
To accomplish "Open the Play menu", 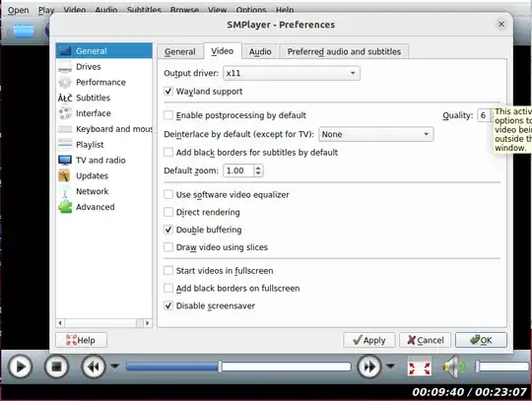I will 46,10.
